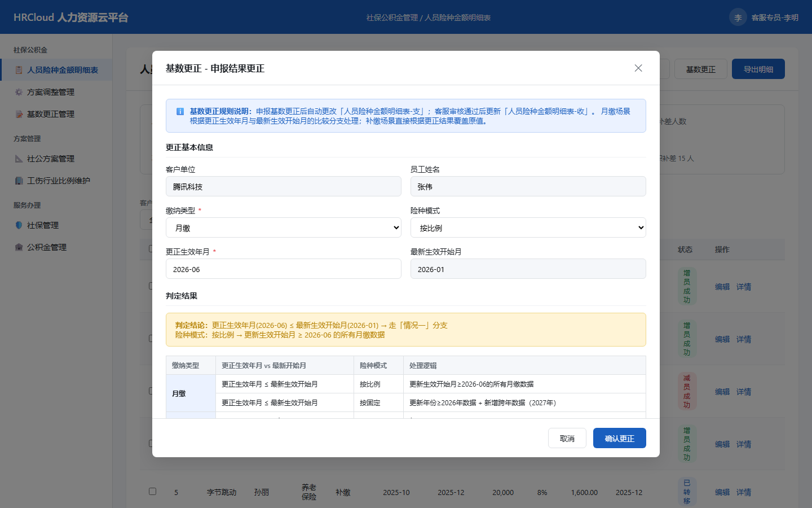Click the 2025-10 date in row 5
The height and width of the screenshot is (508, 812).
point(396,492)
